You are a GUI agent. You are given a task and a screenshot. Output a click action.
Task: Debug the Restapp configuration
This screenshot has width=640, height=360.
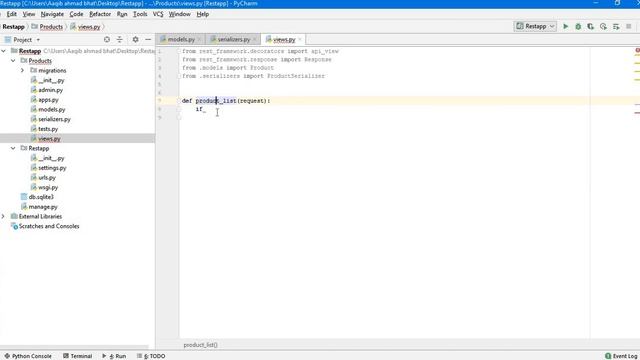pos(578,27)
